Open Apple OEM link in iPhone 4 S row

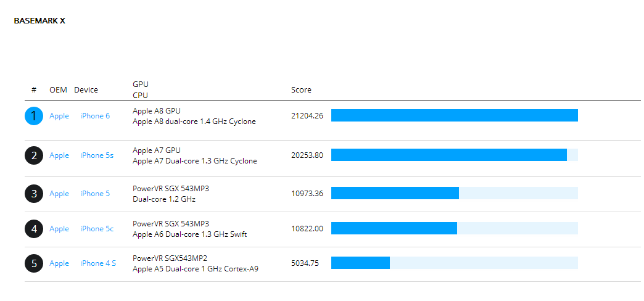coord(59,263)
